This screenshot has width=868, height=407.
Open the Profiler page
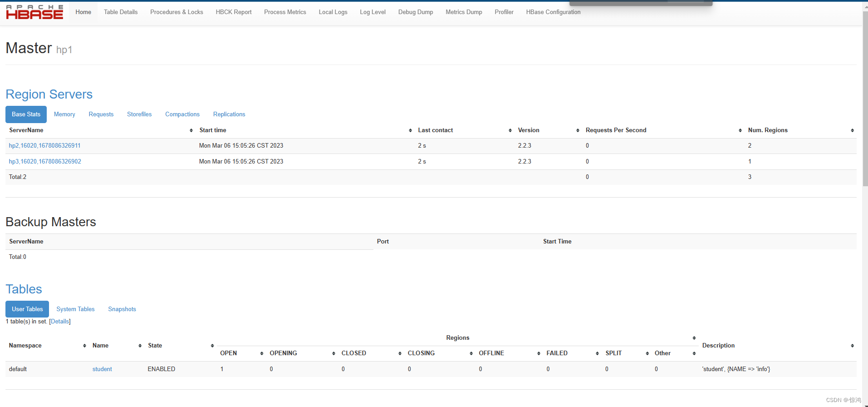coord(504,12)
